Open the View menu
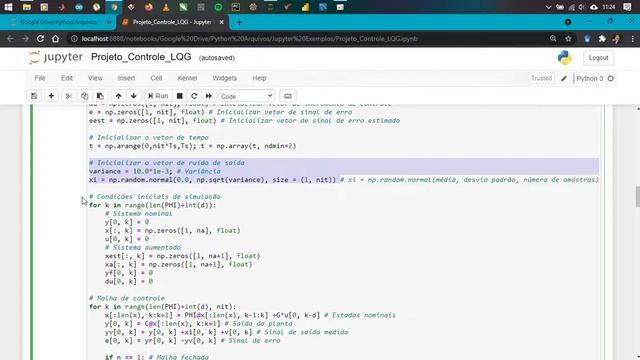640x360 pixels. (95, 78)
